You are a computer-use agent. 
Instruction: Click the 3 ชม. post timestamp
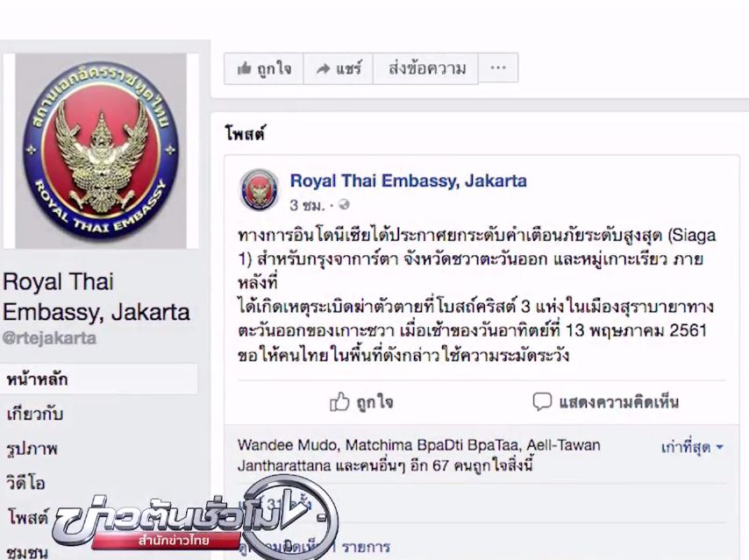tap(307, 205)
